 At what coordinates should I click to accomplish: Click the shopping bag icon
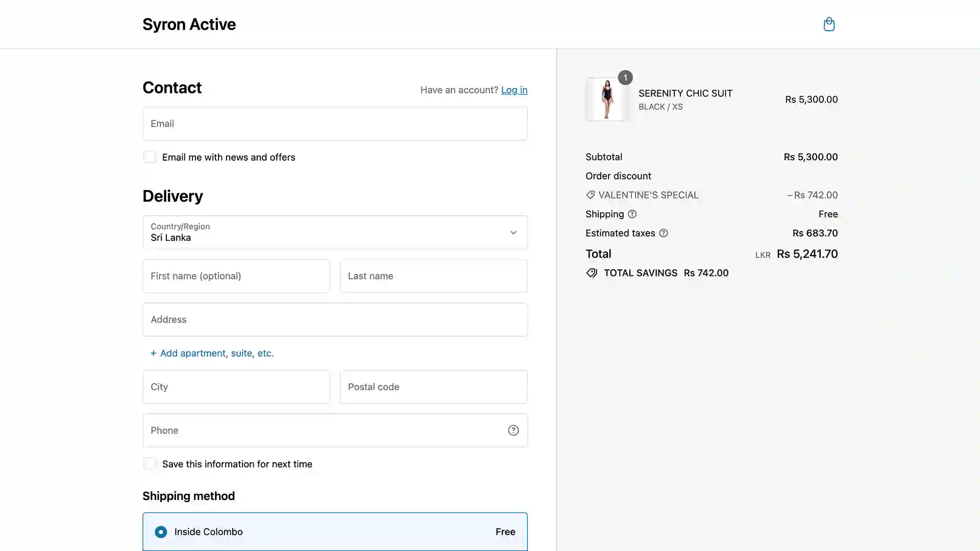coord(828,24)
